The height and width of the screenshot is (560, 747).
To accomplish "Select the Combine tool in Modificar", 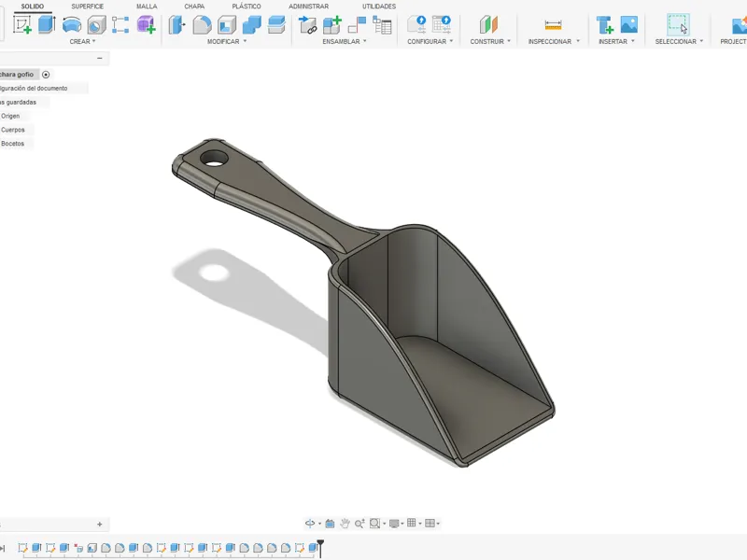I will coord(251,25).
